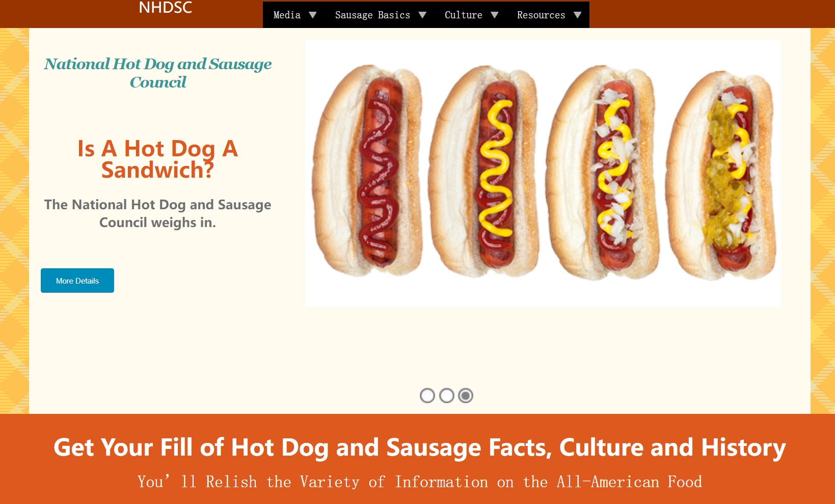Expand the Resources dropdown arrow
Image resolution: width=835 pixels, height=504 pixels.
click(x=578, y=15)
